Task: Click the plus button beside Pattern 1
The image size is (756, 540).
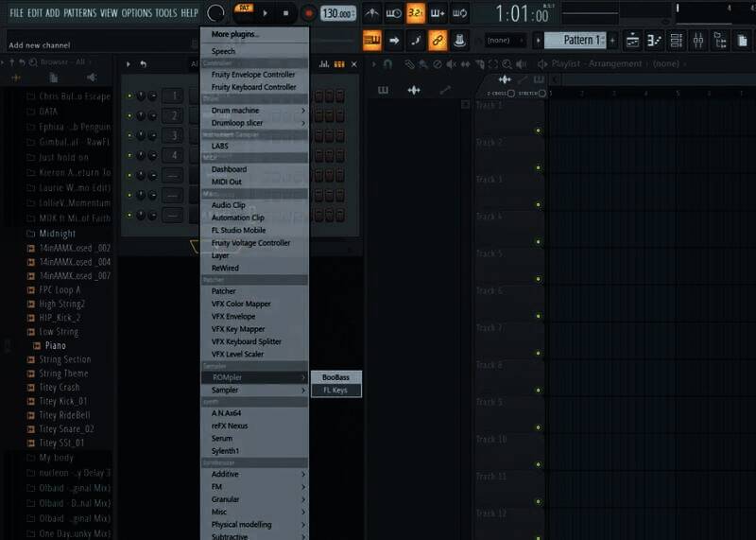Action: coord(612,41)
